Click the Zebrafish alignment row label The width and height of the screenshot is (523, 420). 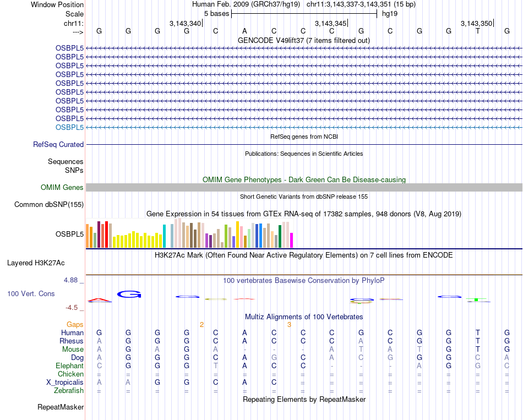tap(69, 390)
